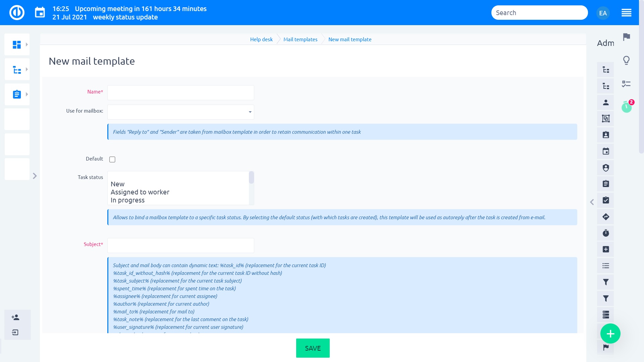The image size is (644, 362).
Task: Click the green plus floating button
Action: (x=610, y=334)
